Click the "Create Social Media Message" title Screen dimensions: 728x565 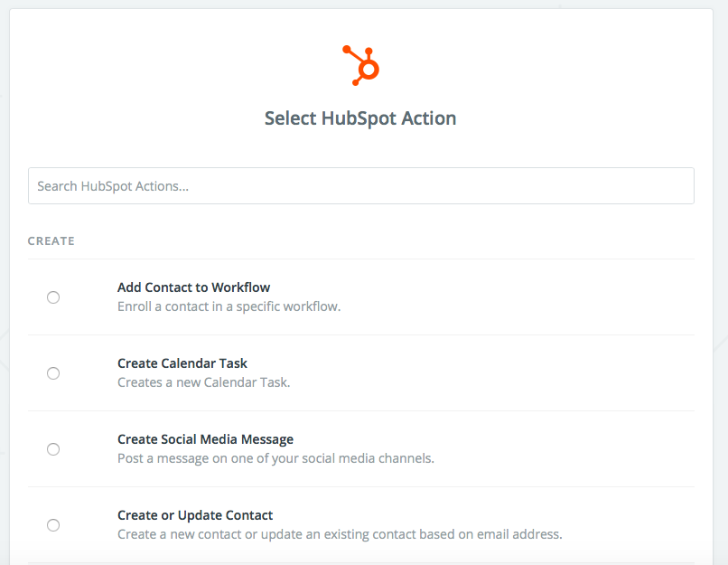coord(205,439)
